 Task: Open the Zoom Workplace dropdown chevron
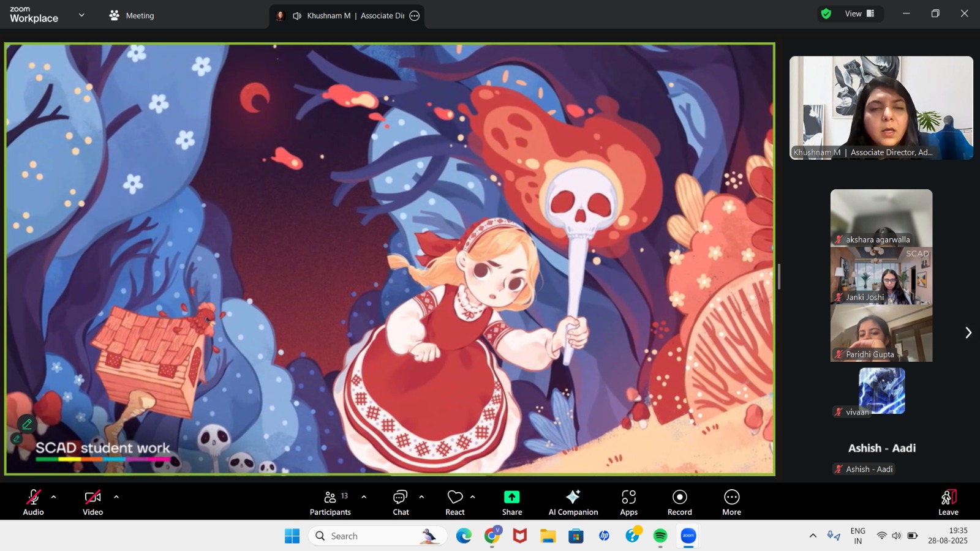(x=81, y=15)
